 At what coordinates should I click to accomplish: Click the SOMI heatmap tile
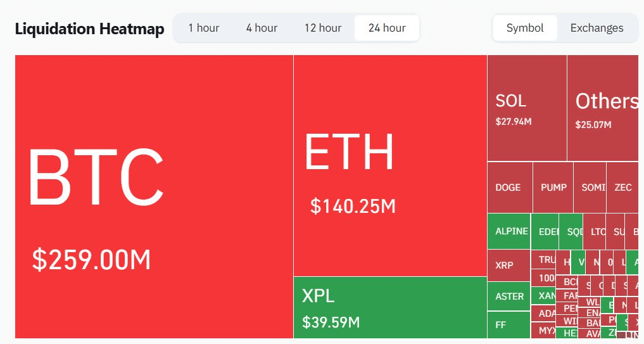590,188
